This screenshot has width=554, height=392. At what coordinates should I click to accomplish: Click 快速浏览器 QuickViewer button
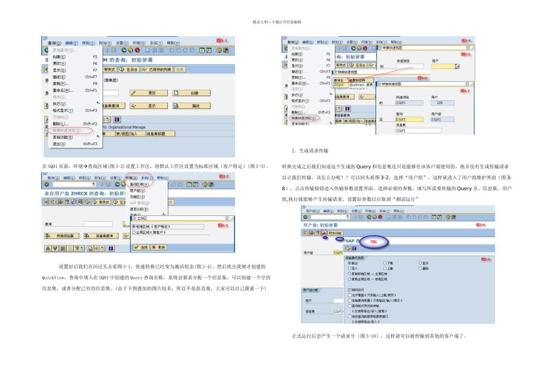(61, 236)
